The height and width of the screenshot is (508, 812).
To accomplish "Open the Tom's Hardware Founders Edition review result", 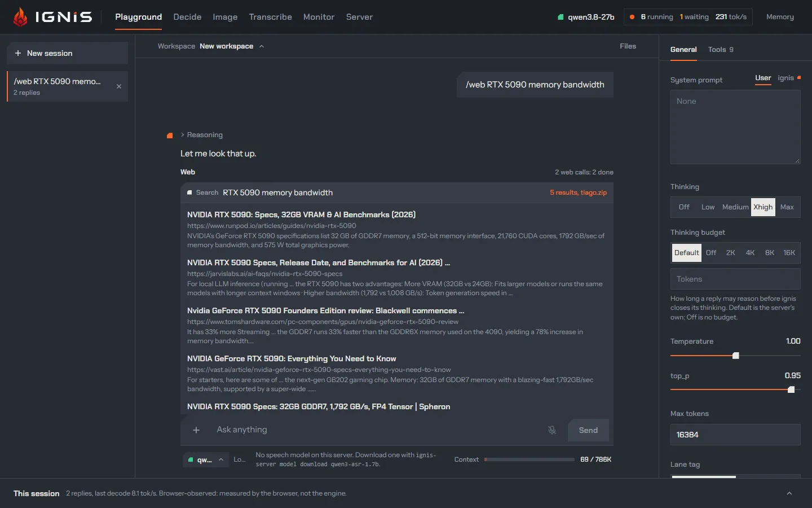I will [325, 311].
